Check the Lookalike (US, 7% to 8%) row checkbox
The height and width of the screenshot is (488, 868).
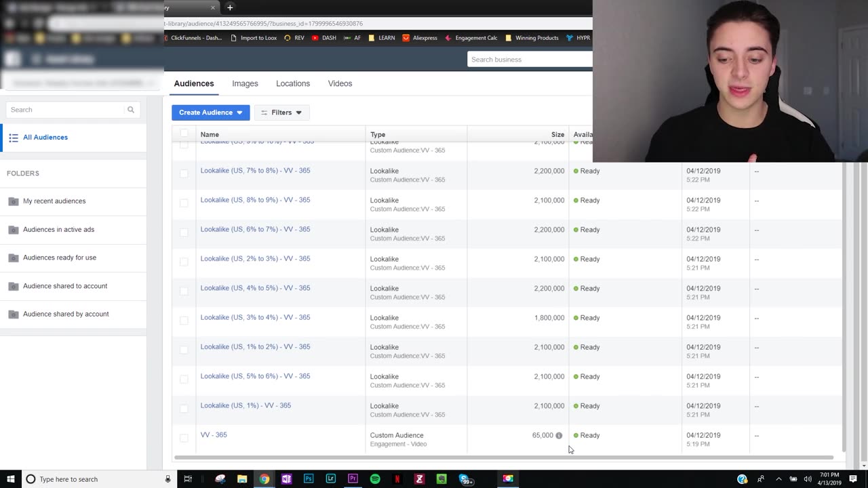pos(184,174)
